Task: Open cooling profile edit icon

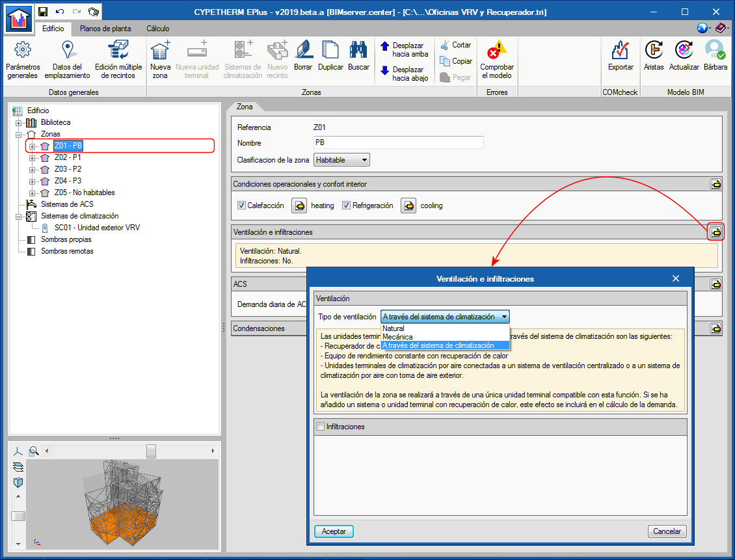Action: tap(408, 206)
